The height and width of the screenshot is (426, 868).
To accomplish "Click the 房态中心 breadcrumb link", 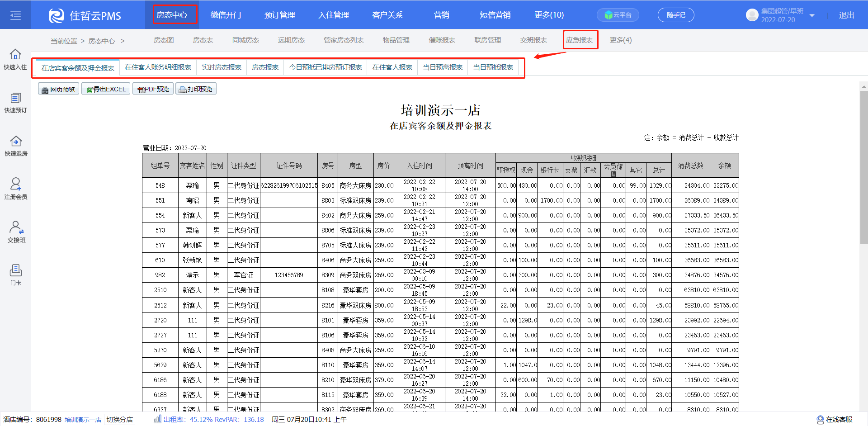I will pyautogui.click(x=102, y=41).
